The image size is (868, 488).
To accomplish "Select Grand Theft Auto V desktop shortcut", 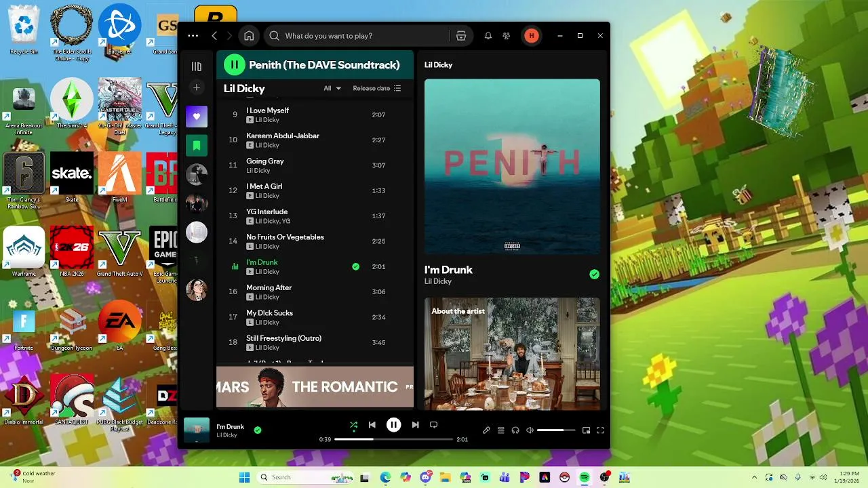I will pos(119,253).
